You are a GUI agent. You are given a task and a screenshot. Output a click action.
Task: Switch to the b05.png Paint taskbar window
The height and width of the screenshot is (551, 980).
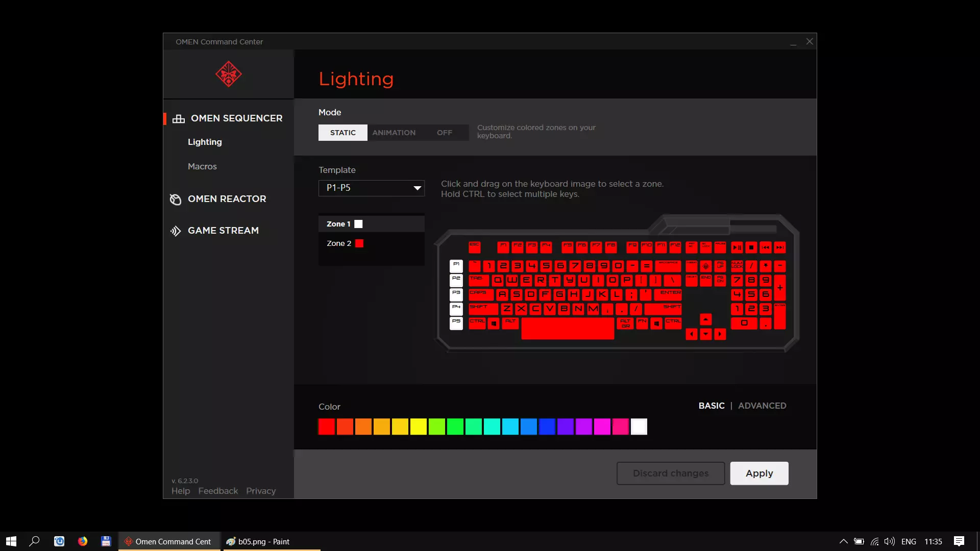pos(272,541)
